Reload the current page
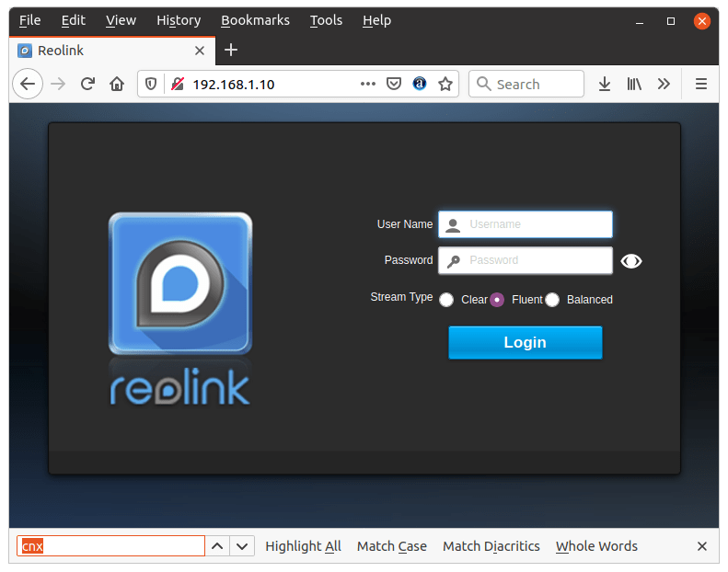 tap(87, 84)
